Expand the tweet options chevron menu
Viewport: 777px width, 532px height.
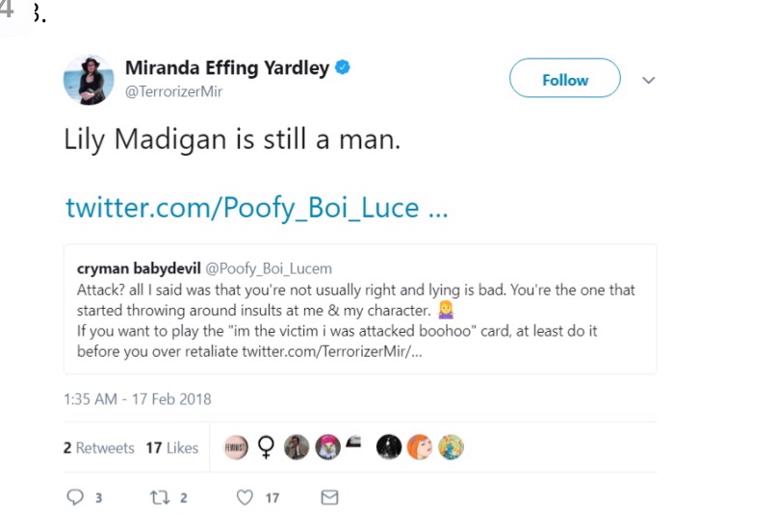point(649,80)
